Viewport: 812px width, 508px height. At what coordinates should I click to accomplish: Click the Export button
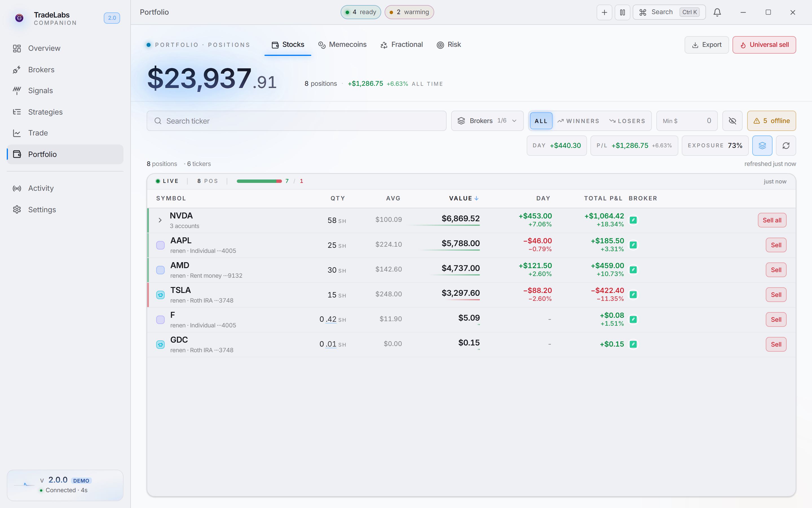(x=707, y=45)
